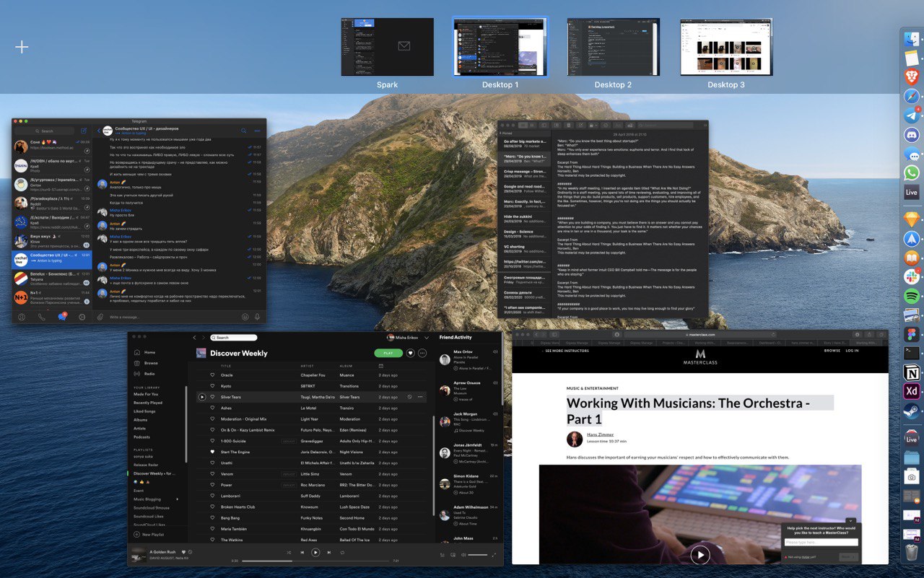This screenshot has height=578, width=924.
Task: Open Recently Played in Spotify
Action: [148, 403]
